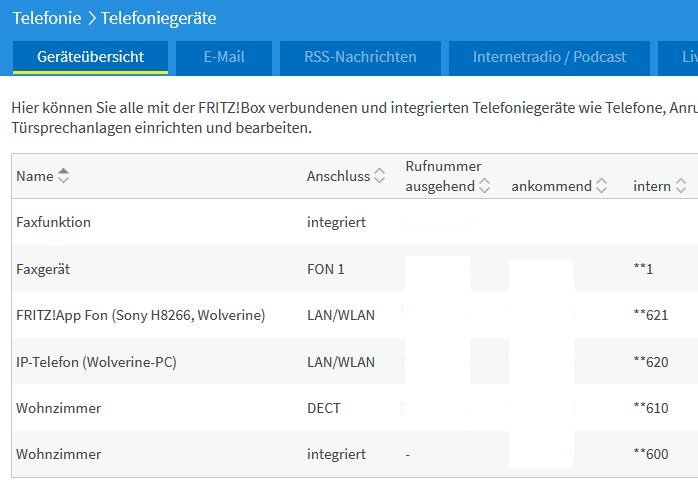Select the integrated Wohnzimmer entry
This screenshot has width=698, height=483.
coord(58,454)
